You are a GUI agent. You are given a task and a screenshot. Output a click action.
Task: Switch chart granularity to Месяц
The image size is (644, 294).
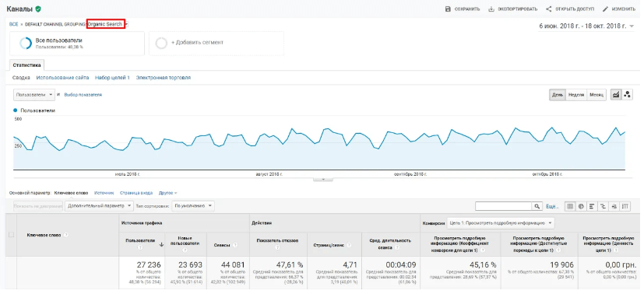point(596,95)
